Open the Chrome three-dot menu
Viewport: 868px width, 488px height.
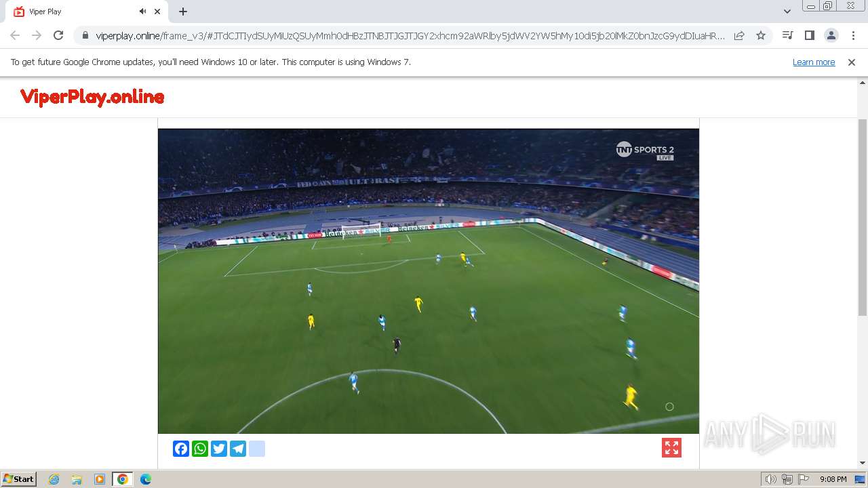coord(853,35)
